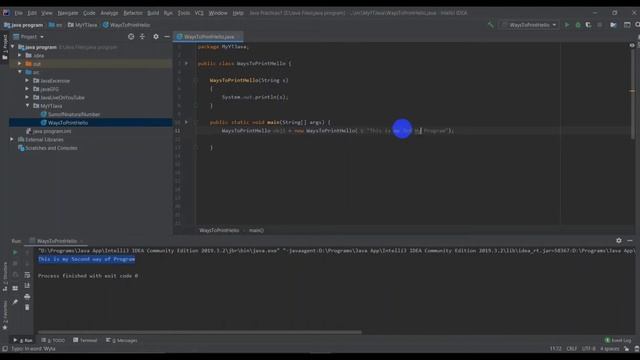Viewport: 640px width, 360px height.
Task: Click the Collapse All icon in Project panel
Action: tap(142, 37)
